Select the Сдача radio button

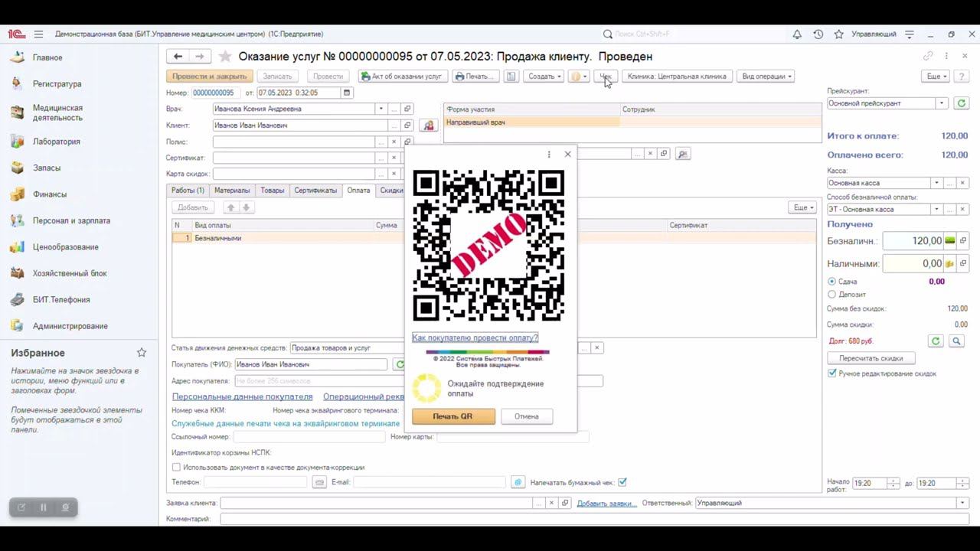pyautogui.click(x=831, y=282)
